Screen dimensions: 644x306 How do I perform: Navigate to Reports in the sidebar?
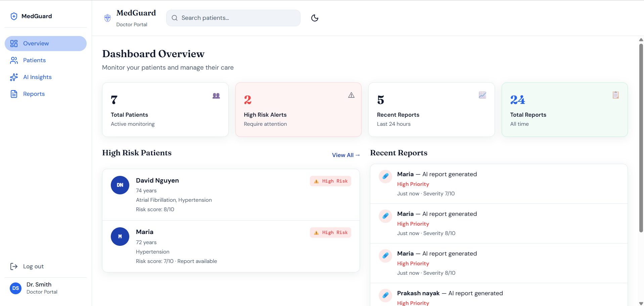click(46, 94)
